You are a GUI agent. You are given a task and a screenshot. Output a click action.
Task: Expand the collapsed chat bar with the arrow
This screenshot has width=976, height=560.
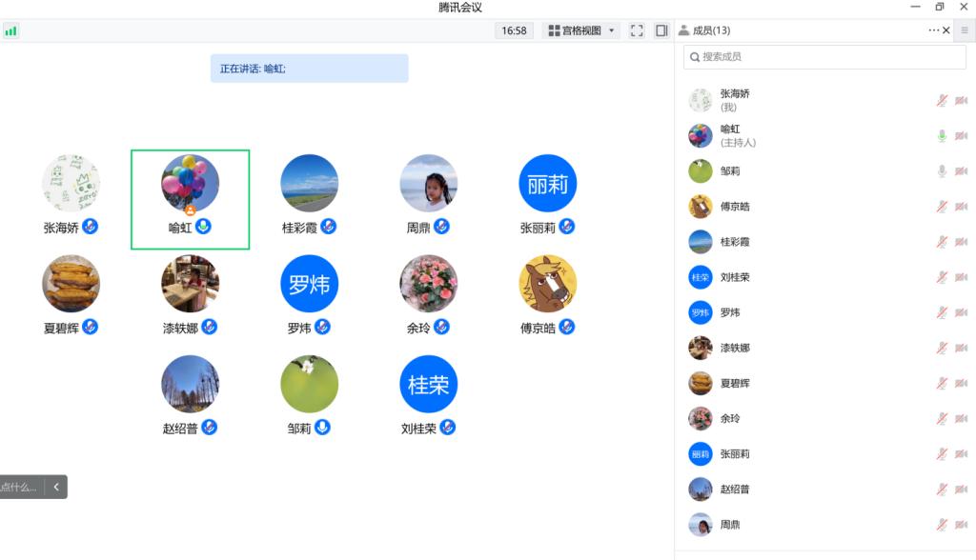point(56,487)
